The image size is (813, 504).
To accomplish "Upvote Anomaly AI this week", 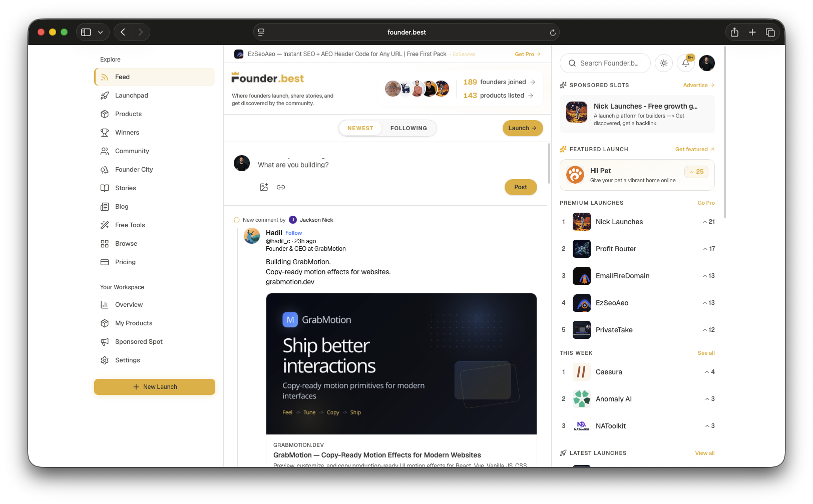I will pyautogui.click(x=710, y=399).
